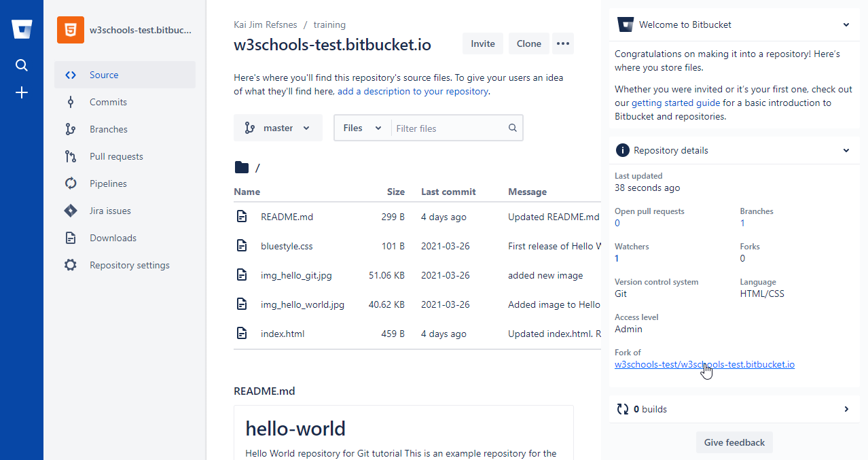The image size is (868, 460).
Task: Click the file icon beside img_hello_world.jpg
Action: tap(242, 304)
